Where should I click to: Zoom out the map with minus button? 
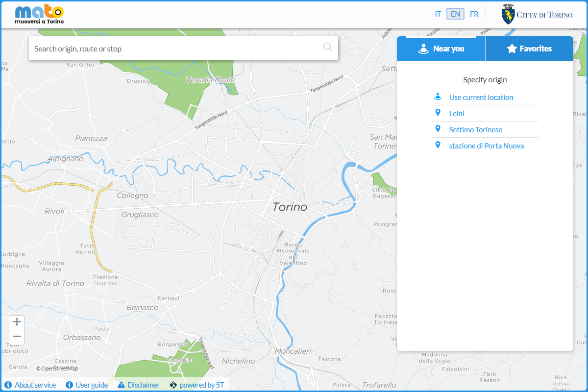point(17,337)
